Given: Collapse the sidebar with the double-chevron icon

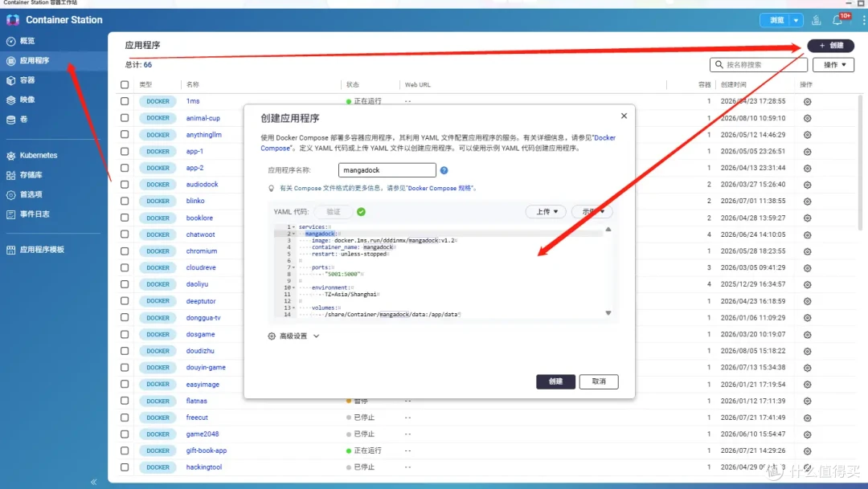Looking at the screenshot, I should click(x=93, y=482).
